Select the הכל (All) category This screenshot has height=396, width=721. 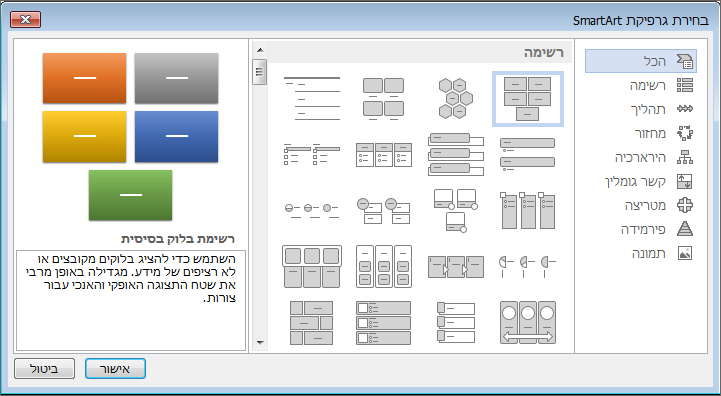click(641, 61)
